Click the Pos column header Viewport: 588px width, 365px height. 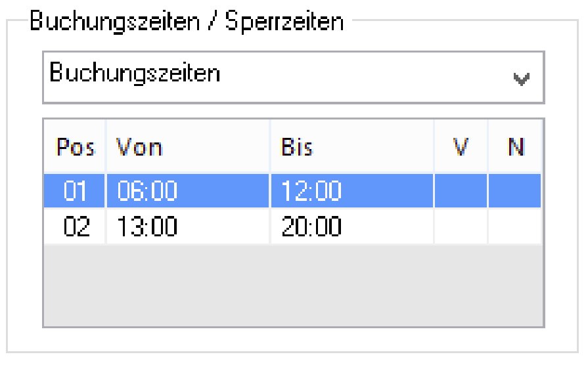pyautogui.click(x=76, y=147)
